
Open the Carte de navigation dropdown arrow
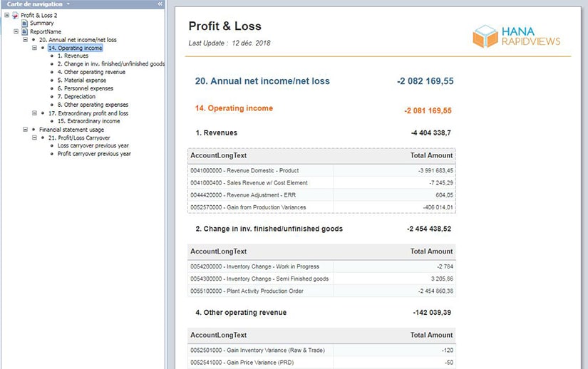[x=68, y=4]
